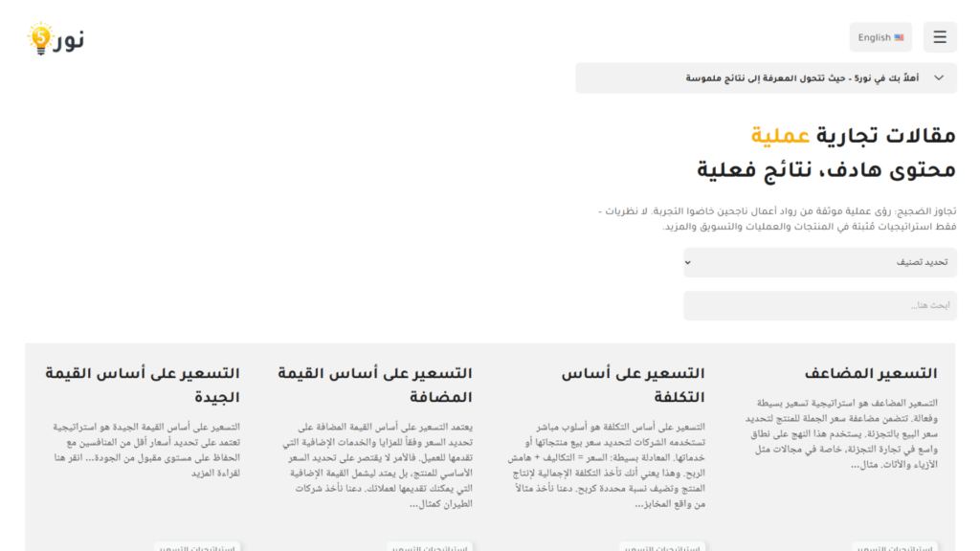Screen dimensions: 980x551
Task: Open article التسعير على أساس القيمة المضافة
Action: [x=375, y=385]
